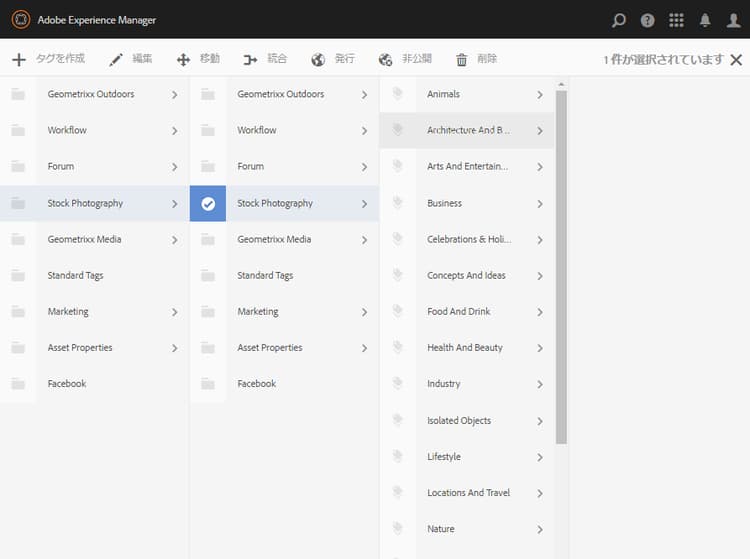Click 削除 delete label
Viewport: 750px width, 559px height.
tap(487, 58)
